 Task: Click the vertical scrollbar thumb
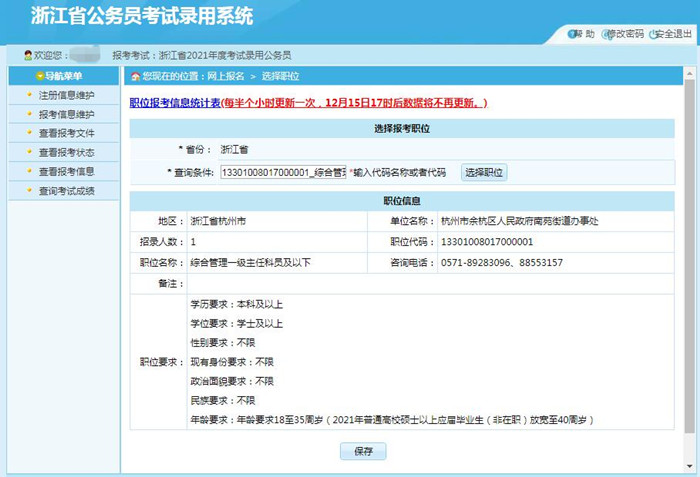coord(690,257)
